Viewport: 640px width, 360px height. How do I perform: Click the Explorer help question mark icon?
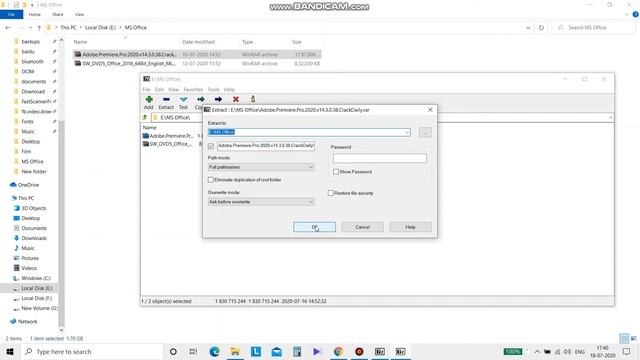point(636,14)
